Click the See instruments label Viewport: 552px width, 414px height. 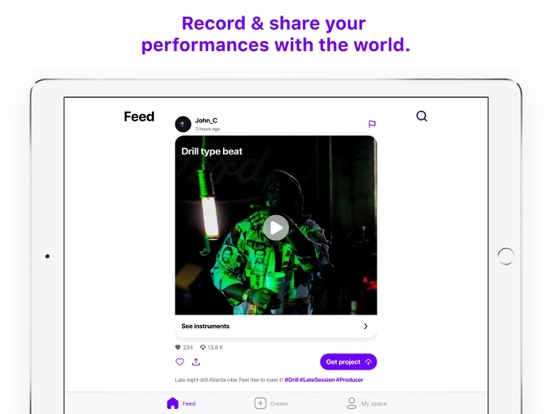(x=205, y=326)
